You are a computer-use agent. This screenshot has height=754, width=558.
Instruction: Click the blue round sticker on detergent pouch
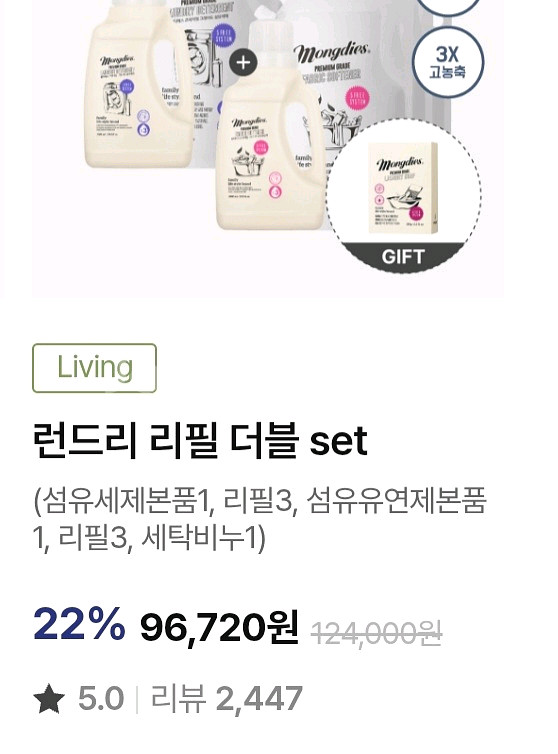(224, 36)
